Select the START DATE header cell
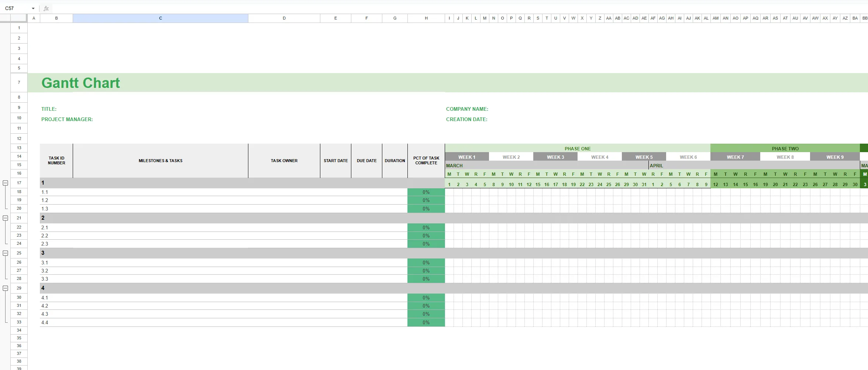The height and width of the screenshot is (370, 868). tap(335, 161)
